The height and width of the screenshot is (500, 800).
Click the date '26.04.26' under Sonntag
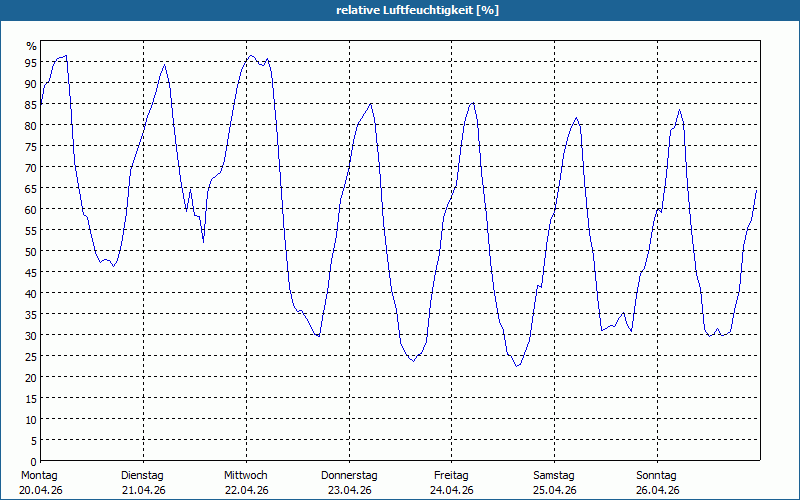[657, 490]
